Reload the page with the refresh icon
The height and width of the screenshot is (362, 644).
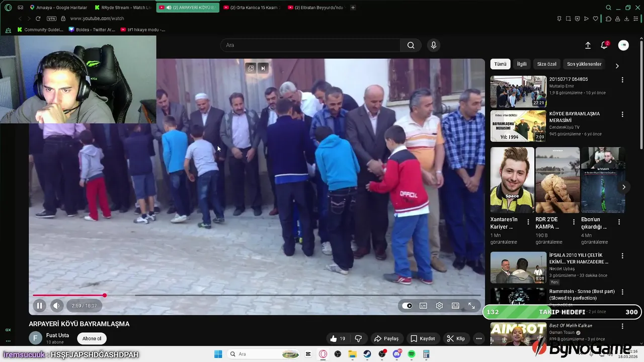pos(38,19)
